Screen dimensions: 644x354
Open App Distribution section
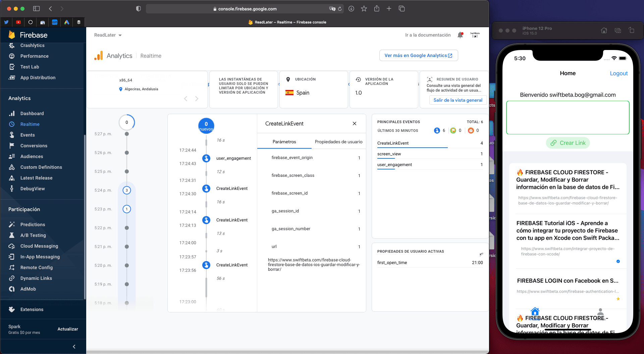(38, 78)
